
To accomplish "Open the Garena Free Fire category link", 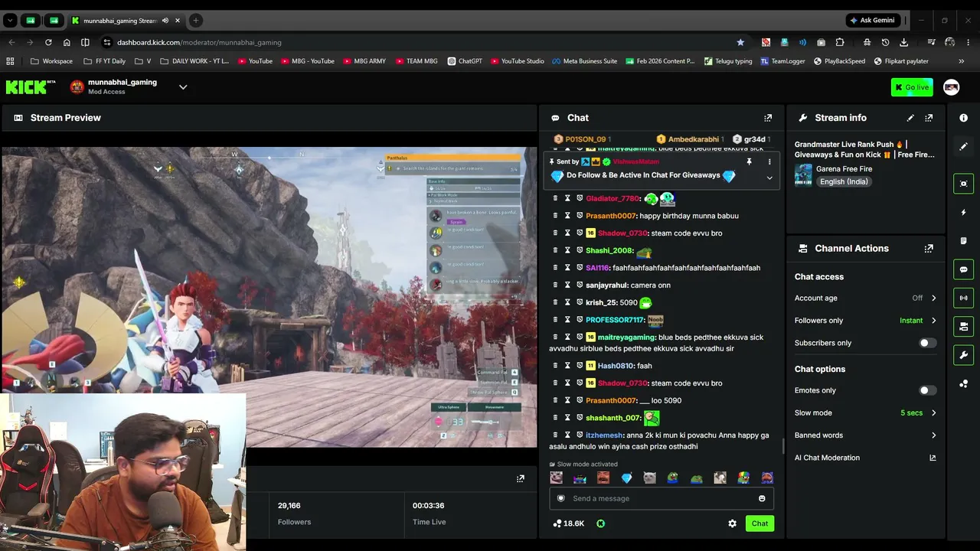I will [845, 169].
